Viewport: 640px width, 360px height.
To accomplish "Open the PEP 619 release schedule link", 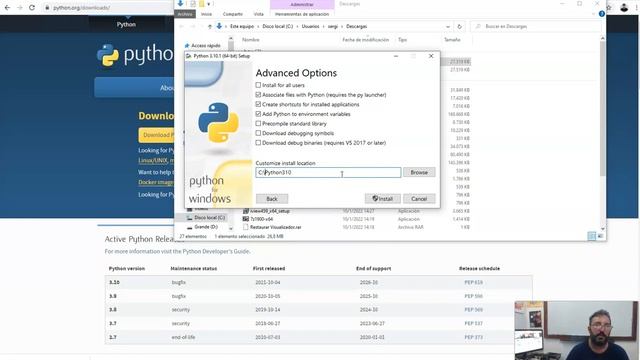I will click(473, 282).
